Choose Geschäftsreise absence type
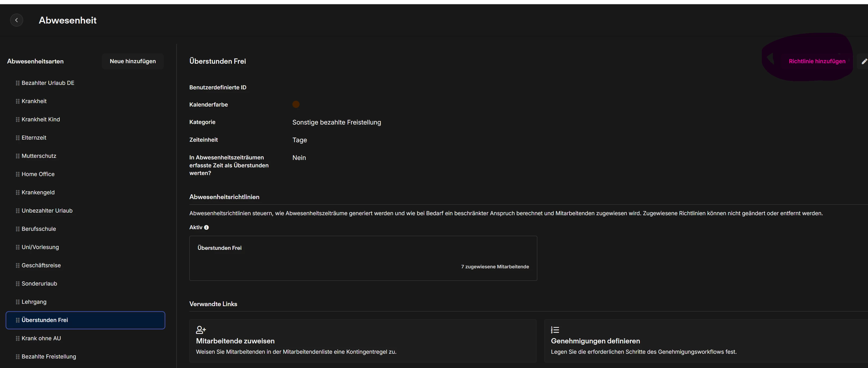This screenshot has width=868, height=368. pos(41,265)
